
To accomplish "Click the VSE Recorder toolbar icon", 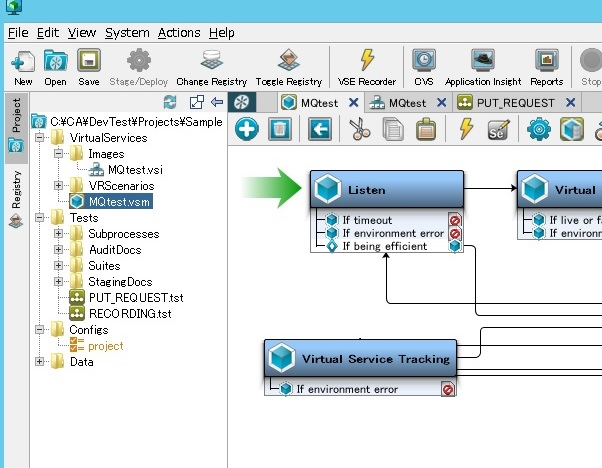I will point(366,61).
